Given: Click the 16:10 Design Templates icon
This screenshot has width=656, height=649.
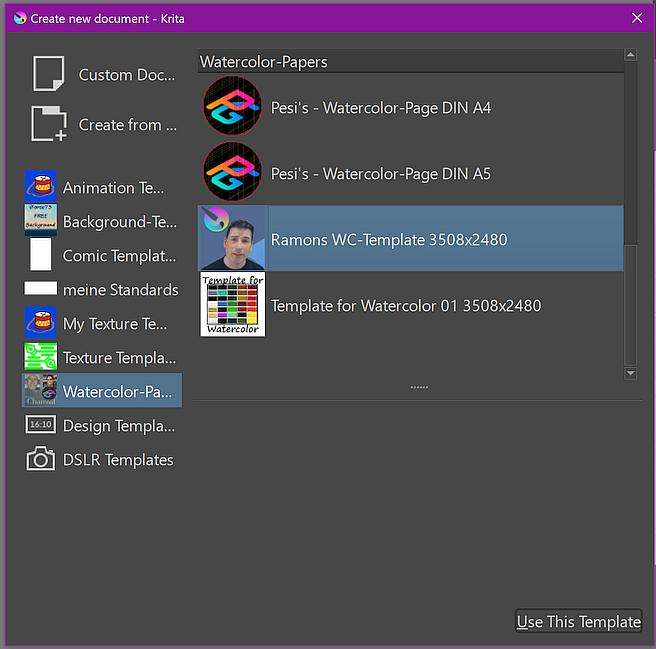Looking at the screenshot, I should pos(40,424).
